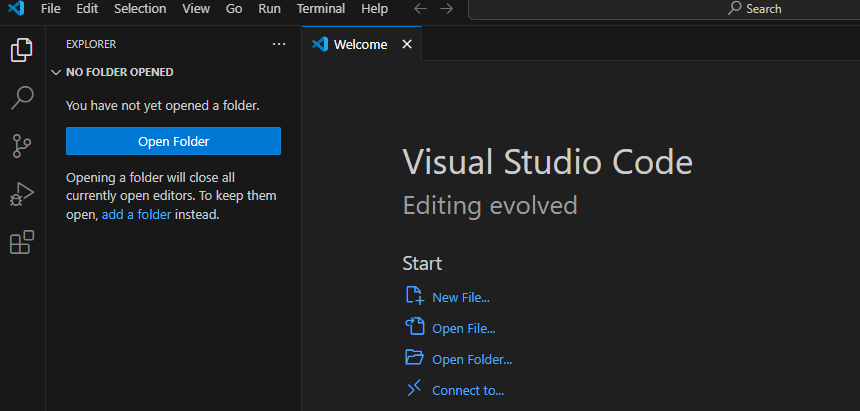Click the NO FOLDER OPENED header text
The image size is (860, 411).
coord(120,72)
